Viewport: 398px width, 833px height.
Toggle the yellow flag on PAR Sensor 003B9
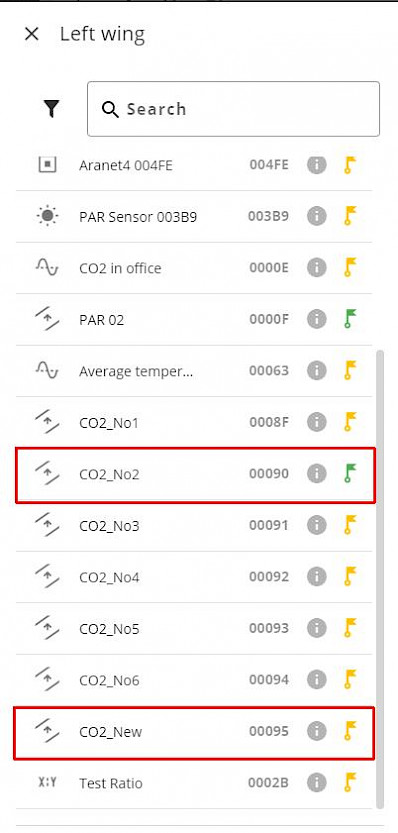(350, 216)
